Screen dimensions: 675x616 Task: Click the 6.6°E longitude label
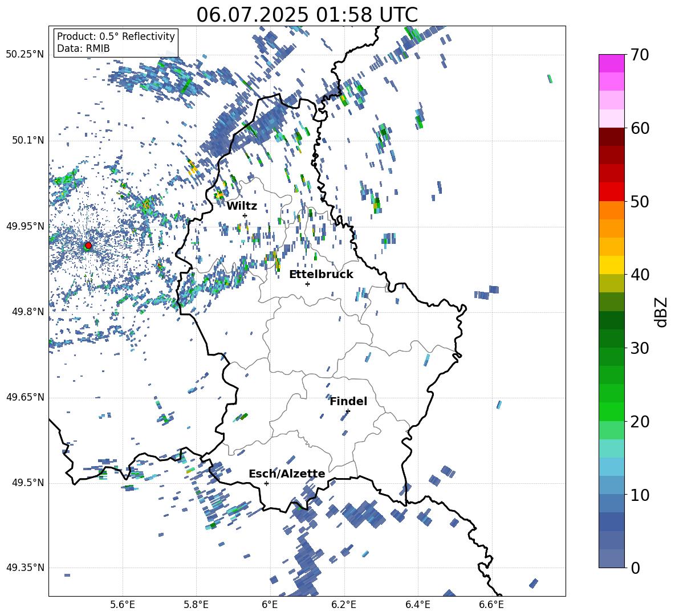click(x=491, y=605)
